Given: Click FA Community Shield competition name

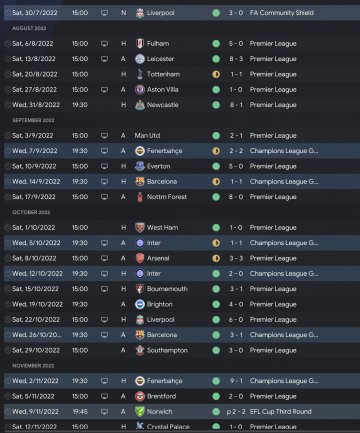Looking at the screenshot, I should (282, 13).
